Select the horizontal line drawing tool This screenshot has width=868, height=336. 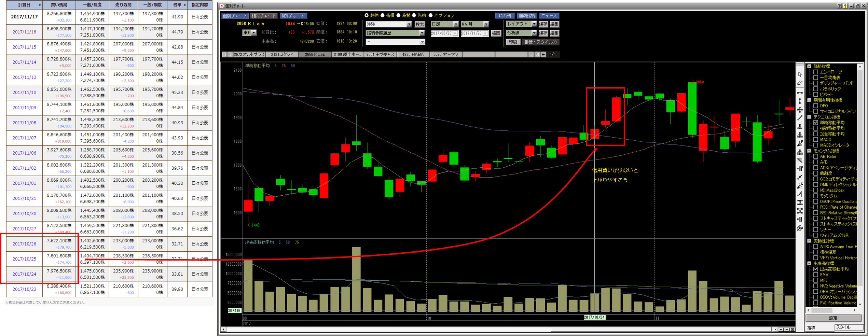pyautogui.click(x=800, y=93)
